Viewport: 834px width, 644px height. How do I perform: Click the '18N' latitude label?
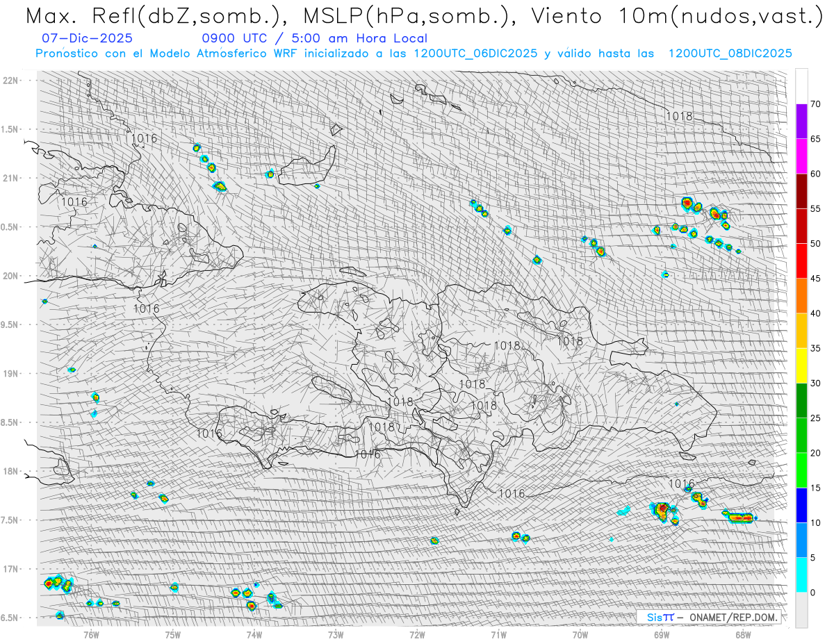coord(11,471)
